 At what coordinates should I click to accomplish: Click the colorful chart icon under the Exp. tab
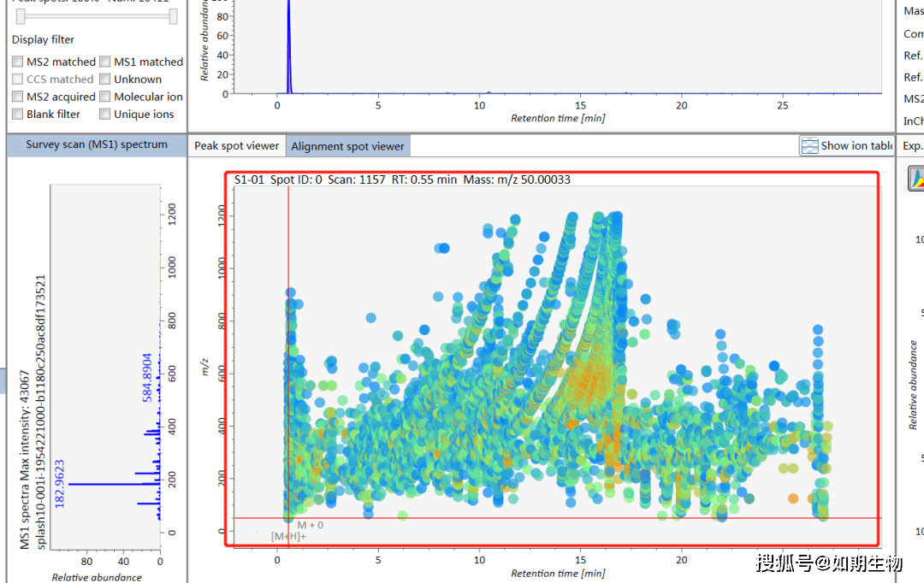tap(917, 179)
